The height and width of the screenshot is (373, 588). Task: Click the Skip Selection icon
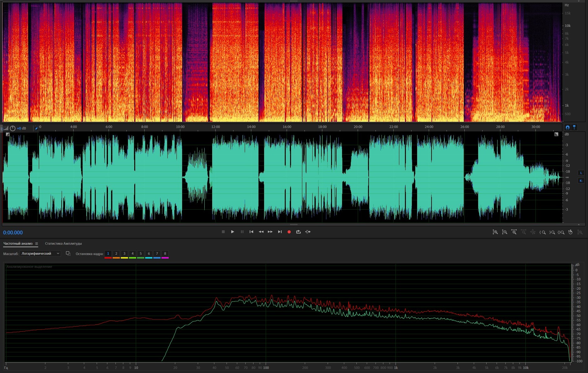tap(308, 232)
